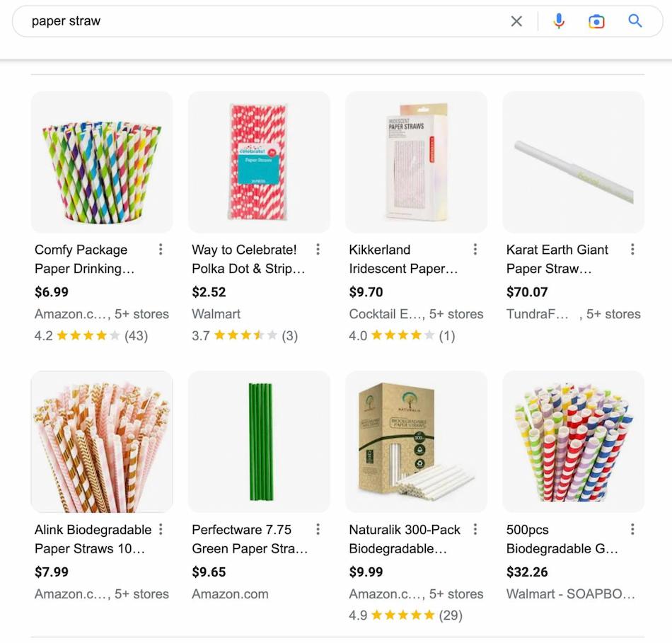Expand options menu for Alink Biodegradable straws
The height and width of the screenshot is (643, 672).
click(161, 529)
